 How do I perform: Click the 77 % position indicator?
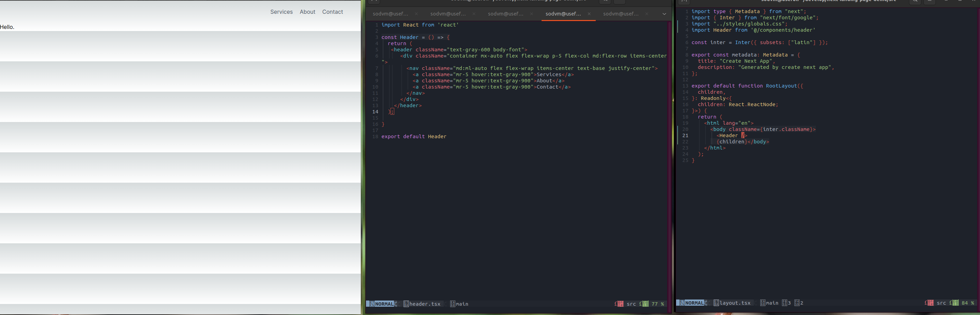658,304
